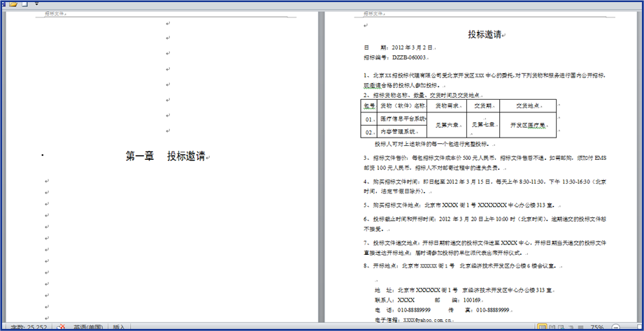
Task: Click the zoom out minus button
Action: click(615, 328)
